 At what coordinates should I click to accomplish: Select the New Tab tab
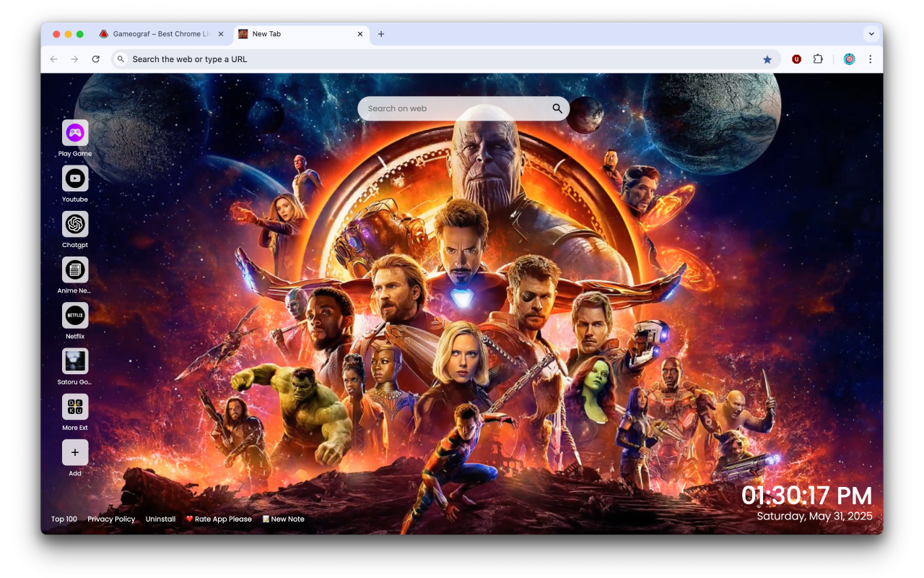tap(301, 34)
